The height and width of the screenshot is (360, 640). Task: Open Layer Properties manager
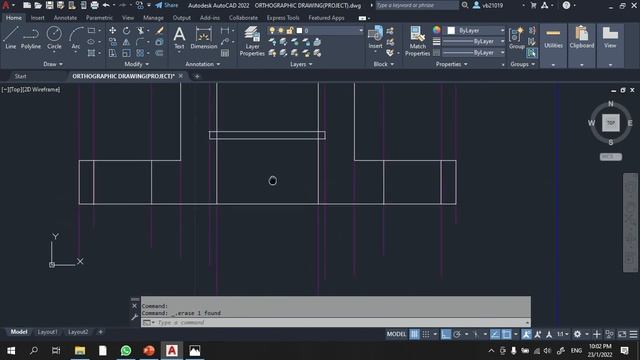(x=252, y=41)
